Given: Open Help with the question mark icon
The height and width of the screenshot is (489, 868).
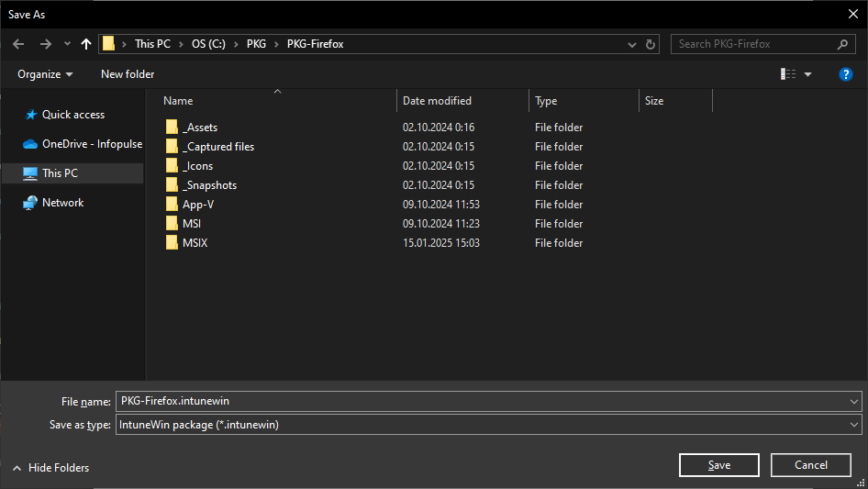Looking at the screenshot, I should click(845, 74).
